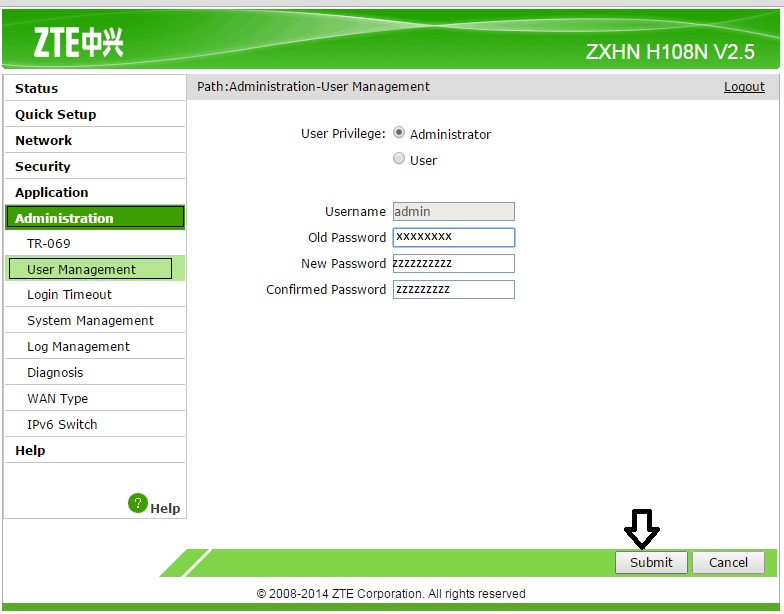Click the ZXHN H108N V2.5 model text
Screen dimensions: 784x614
(x=670, y=52)
